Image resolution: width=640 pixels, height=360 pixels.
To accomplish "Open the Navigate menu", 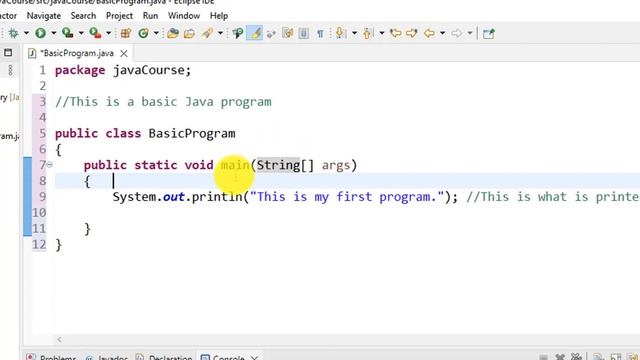I will (44, 16).
